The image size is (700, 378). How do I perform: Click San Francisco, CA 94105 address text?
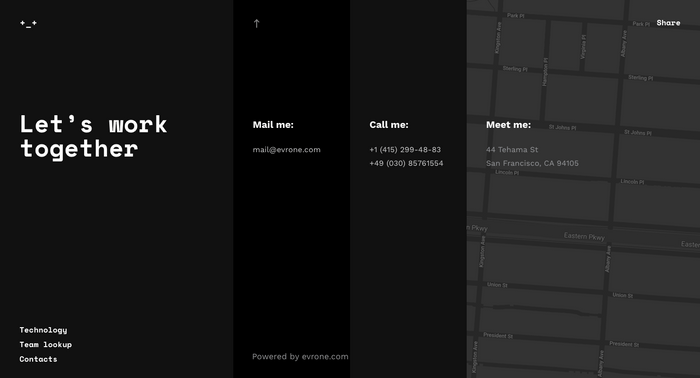[x=532, y=163]
